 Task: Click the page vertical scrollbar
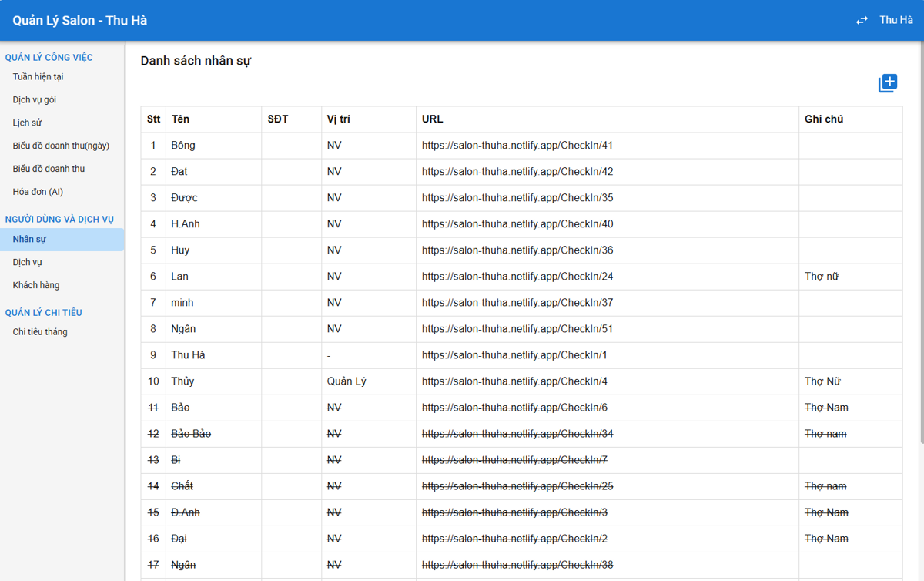pos(919,243)
